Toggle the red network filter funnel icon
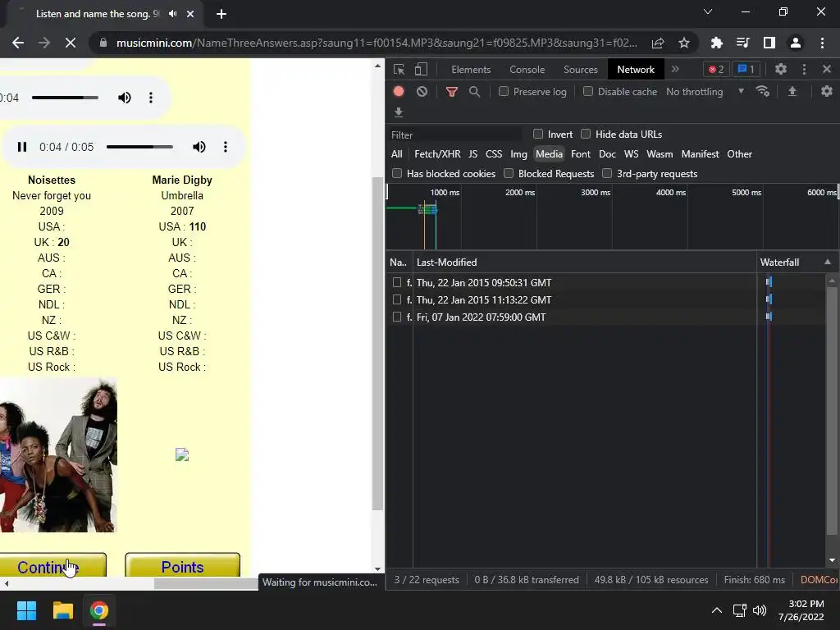This screenshot has width=840, height=630. click(452, 92)
